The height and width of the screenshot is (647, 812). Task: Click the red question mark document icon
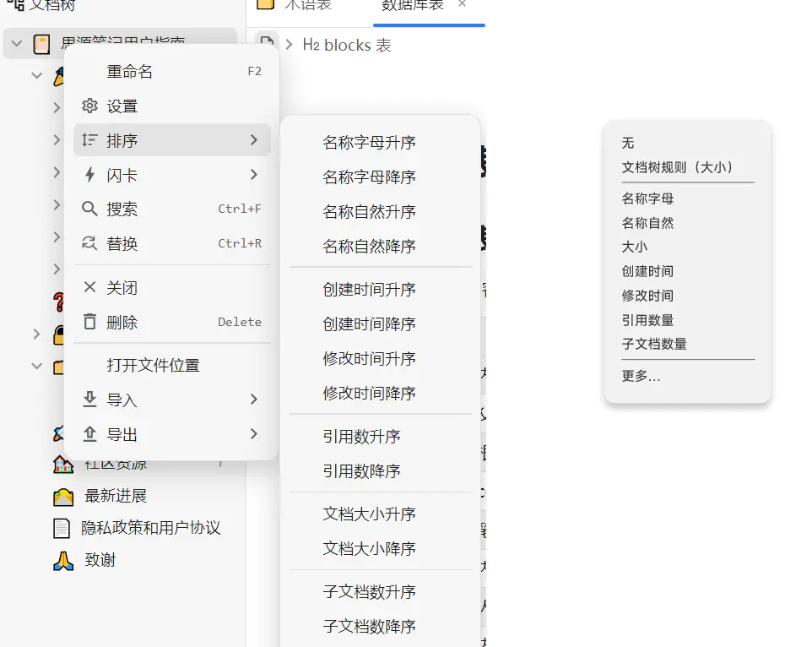(x=59, y=302)
